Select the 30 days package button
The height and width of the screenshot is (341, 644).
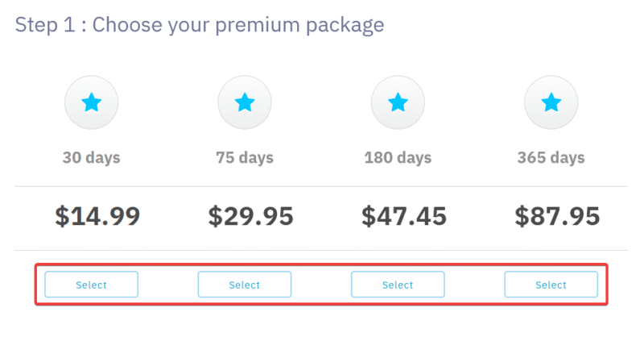click(91, 285)
